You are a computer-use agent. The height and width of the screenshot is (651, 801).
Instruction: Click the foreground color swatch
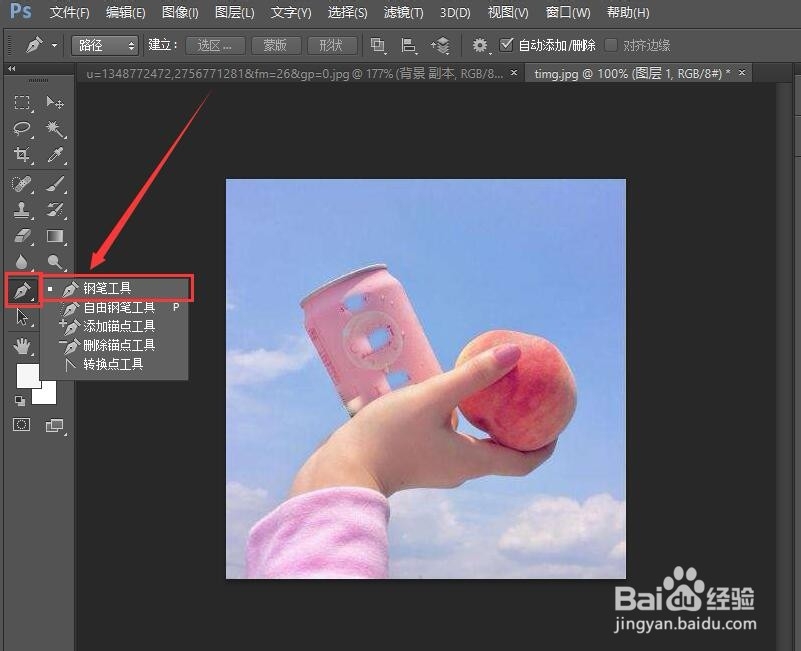coord(28,378)
